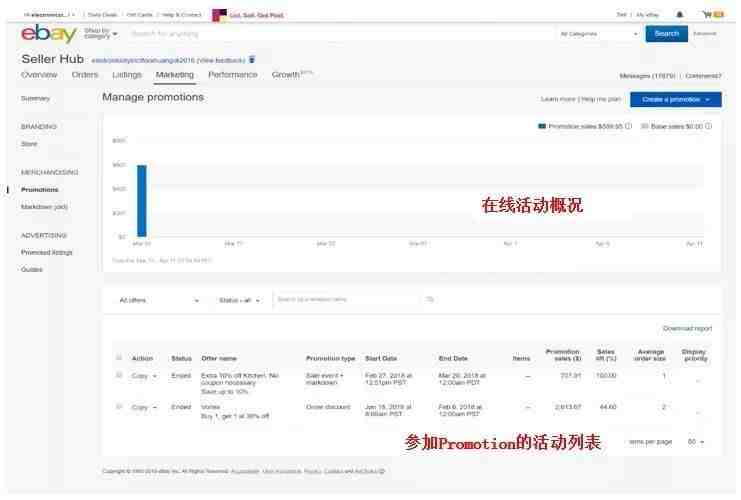Open the Hi electronics account dropdown

click(49, 15)
